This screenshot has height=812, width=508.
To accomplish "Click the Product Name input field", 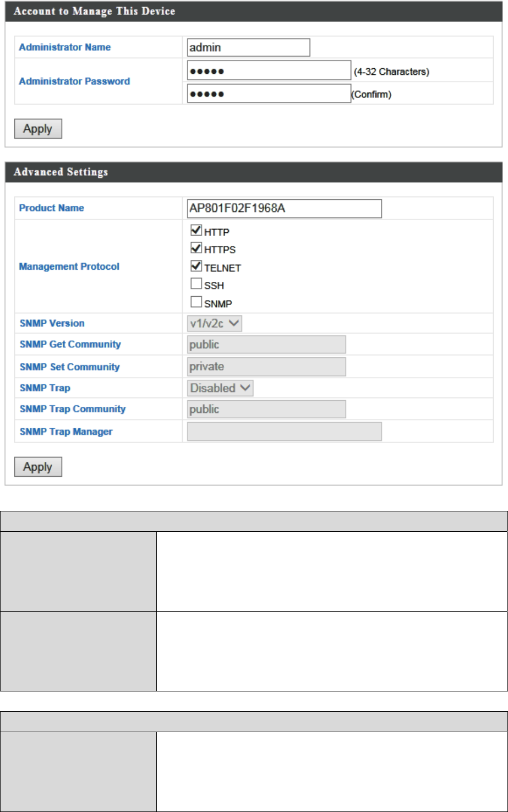I will point(284,209).
